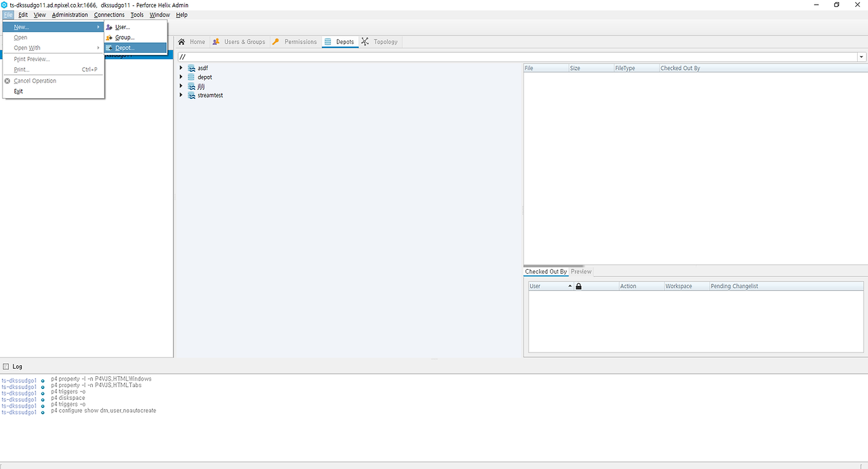Click the asdf stream depot icon
868x469 pixels.
tap(191, 68)
